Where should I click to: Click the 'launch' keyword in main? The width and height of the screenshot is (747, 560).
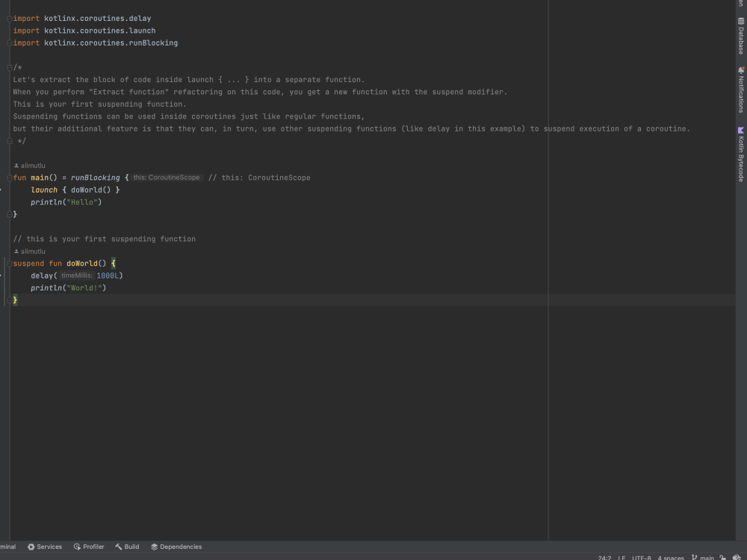click(44, 190)
